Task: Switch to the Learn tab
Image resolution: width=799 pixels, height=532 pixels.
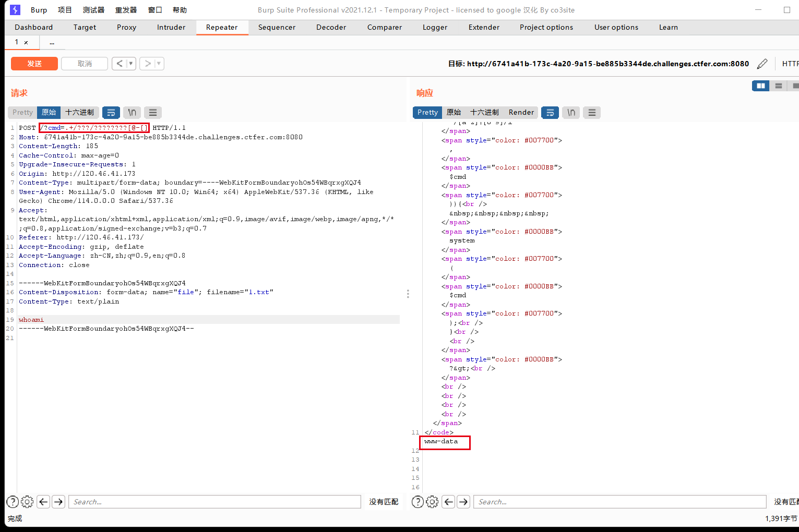Action: [668, 27]
